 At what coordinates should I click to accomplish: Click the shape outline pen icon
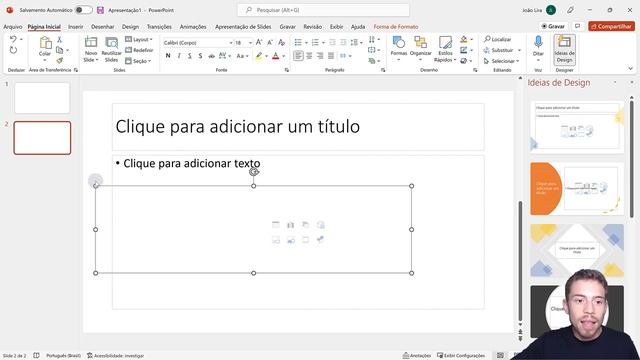click(x=464, y=50)
